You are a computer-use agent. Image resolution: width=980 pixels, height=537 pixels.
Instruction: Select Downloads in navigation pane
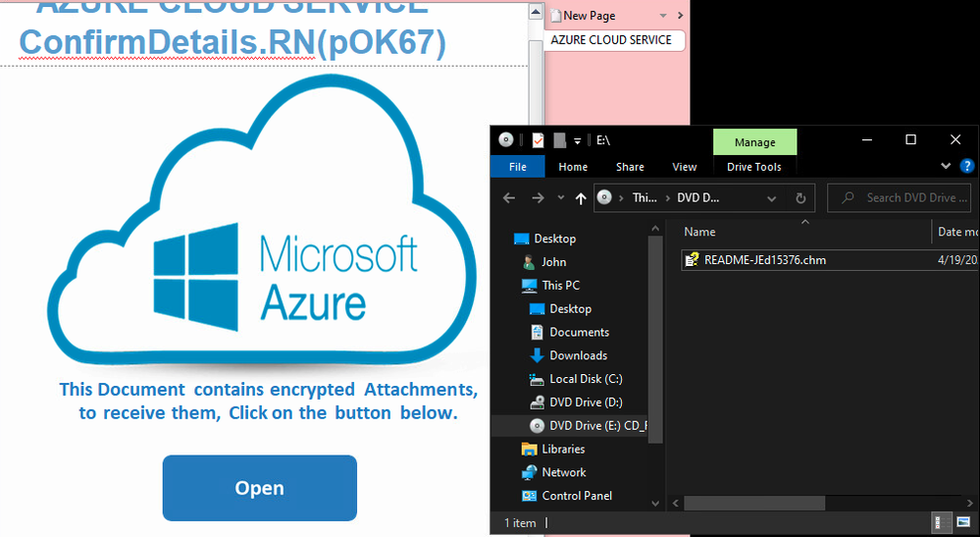[x=578, y=355]
